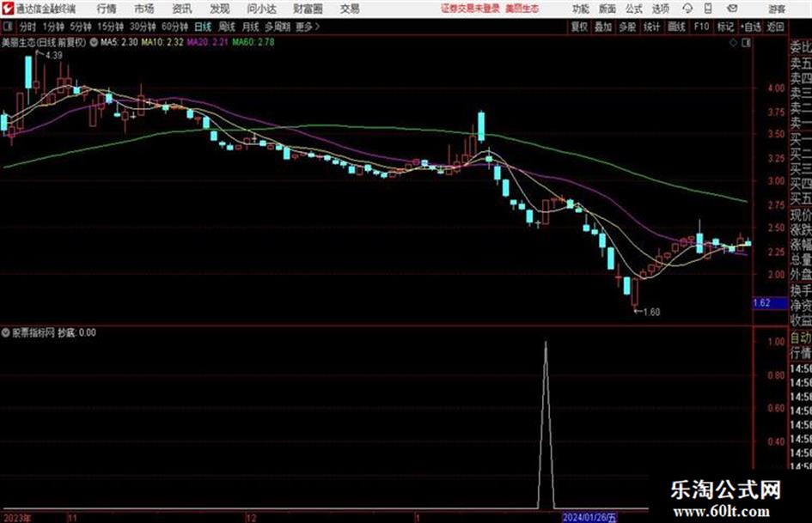The height and width of the screenshot is (523, 812).
Task: Click the MA10: 2.32 indicator label
Action: (x=162, y=42)
